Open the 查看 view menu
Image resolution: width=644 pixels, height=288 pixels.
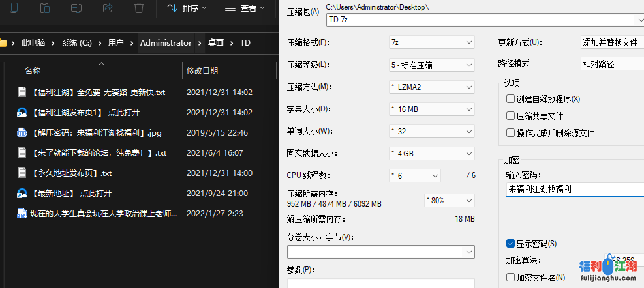tap(241, 8)
